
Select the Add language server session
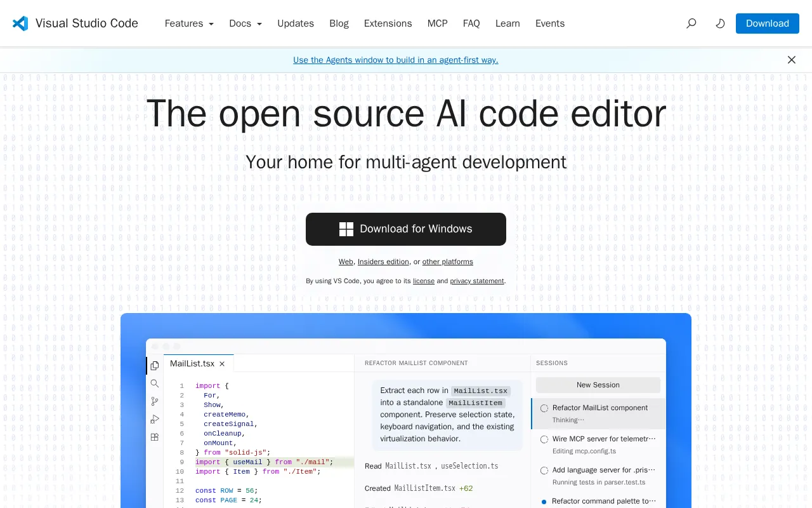click(598, 476)
